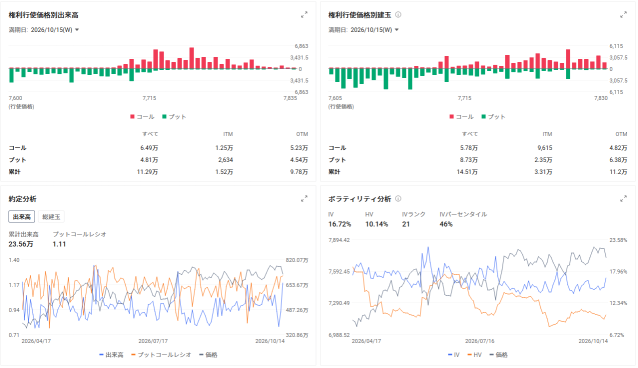Viewport: 638px width, 368px height.
Task: Select the 出来高 tab in trade analysis
Action: click(22, 217)
